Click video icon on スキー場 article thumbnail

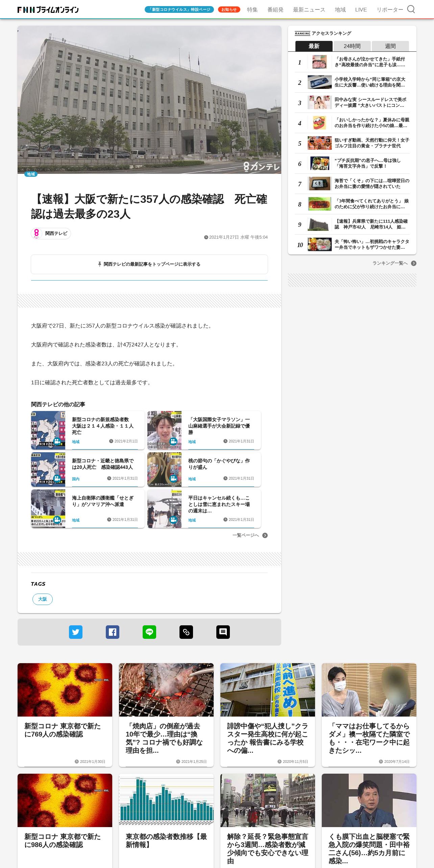click(x=173, y=520)
